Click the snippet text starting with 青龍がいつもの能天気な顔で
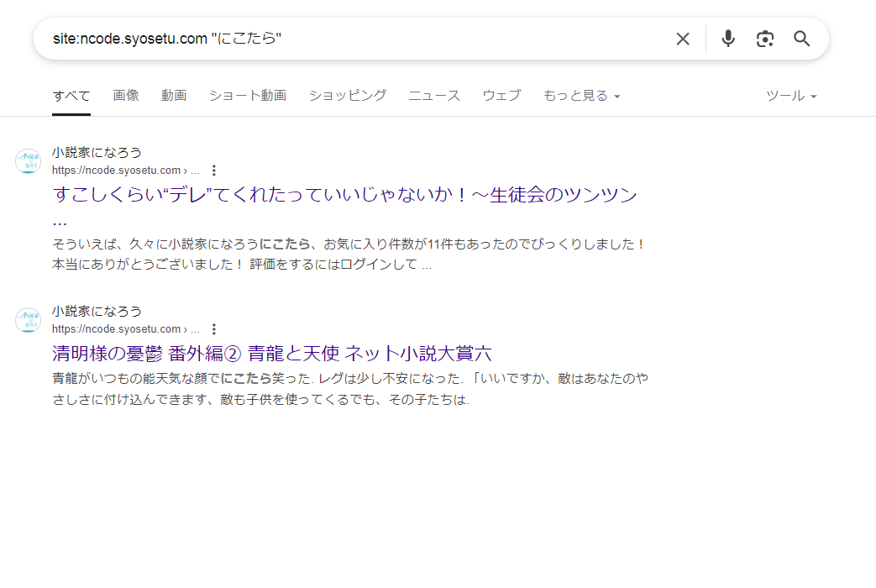The image size is (876, 588). [350, 379]
